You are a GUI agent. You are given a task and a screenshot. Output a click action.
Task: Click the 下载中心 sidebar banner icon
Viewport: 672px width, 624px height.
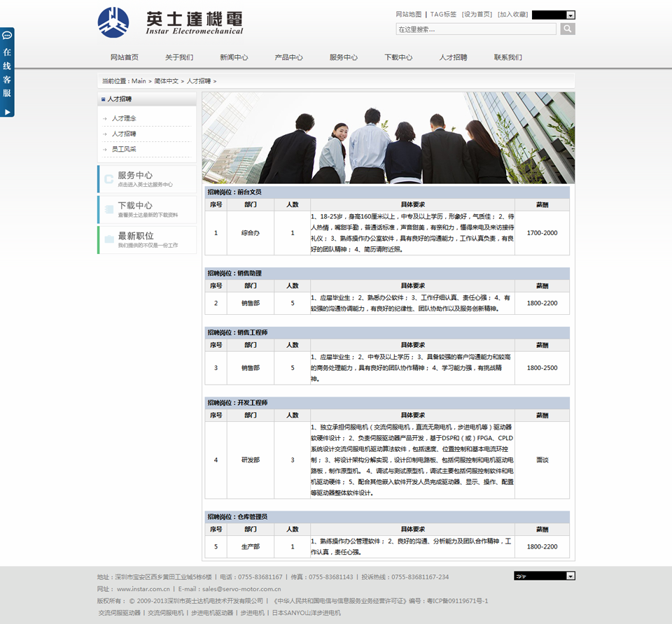click(x=108, y=209)
